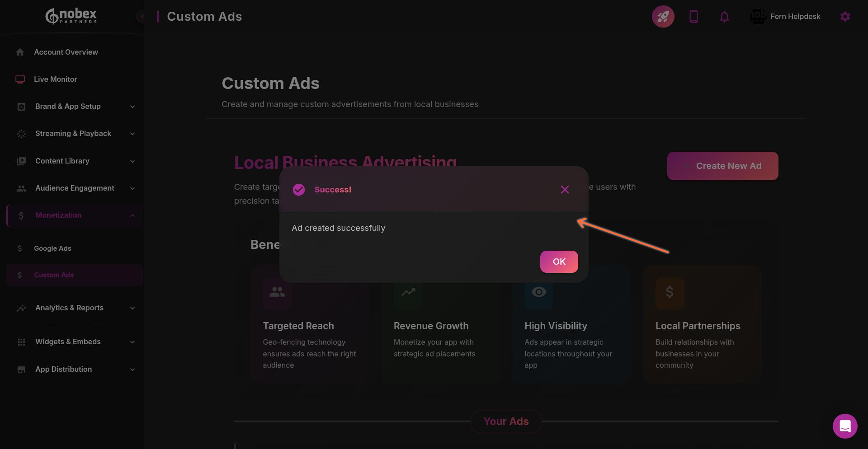Image resolution: width=868 pixels, height=449 pixels.
Task: Expand the Content Library section
Action: click(132, 161)
